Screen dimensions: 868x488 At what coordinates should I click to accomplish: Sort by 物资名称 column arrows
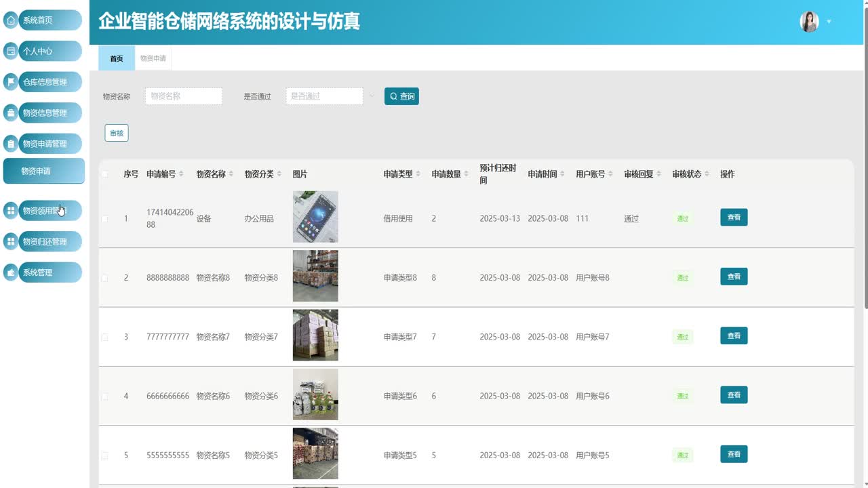coord(231,174)
